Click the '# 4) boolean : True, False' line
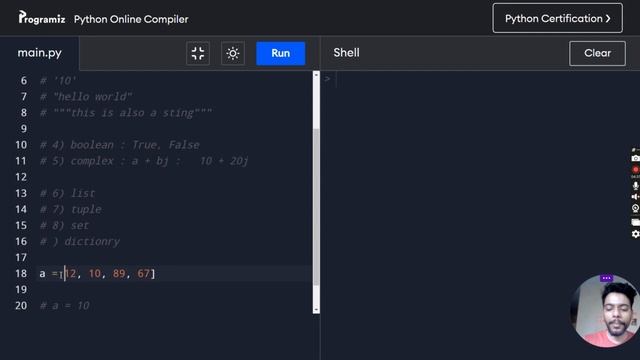 click(120, 145)
